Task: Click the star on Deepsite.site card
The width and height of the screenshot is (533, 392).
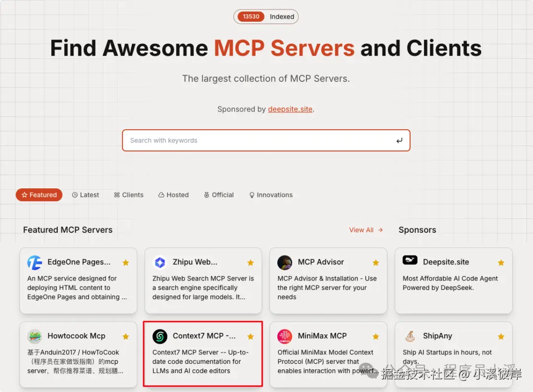Action: coord(501,263)
